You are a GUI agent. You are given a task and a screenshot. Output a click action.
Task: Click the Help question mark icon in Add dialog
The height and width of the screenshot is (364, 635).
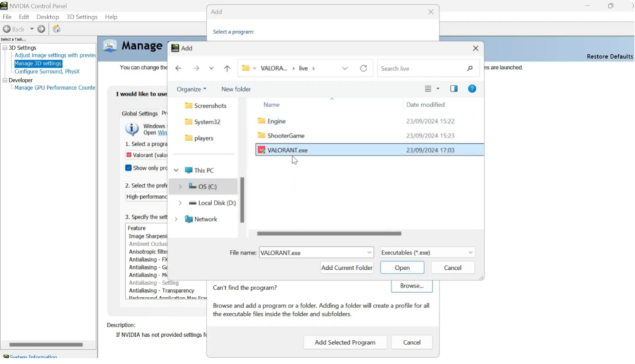click(x=472, y=89)
